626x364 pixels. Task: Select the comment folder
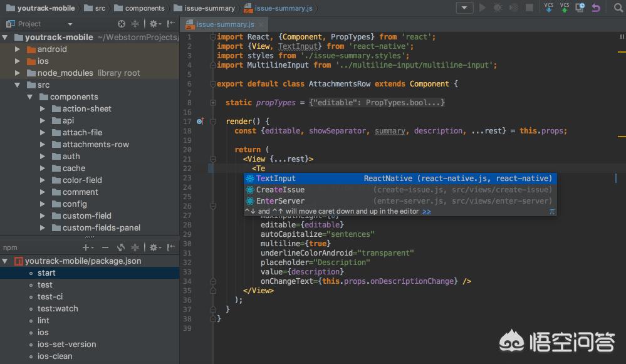[75, 192]
